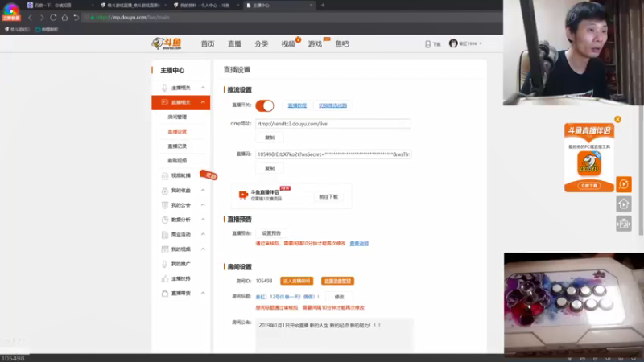Click the 斗鱼直播伴侣 camera icon
This screenshot has width=644, height=362.
coord(243,195)
